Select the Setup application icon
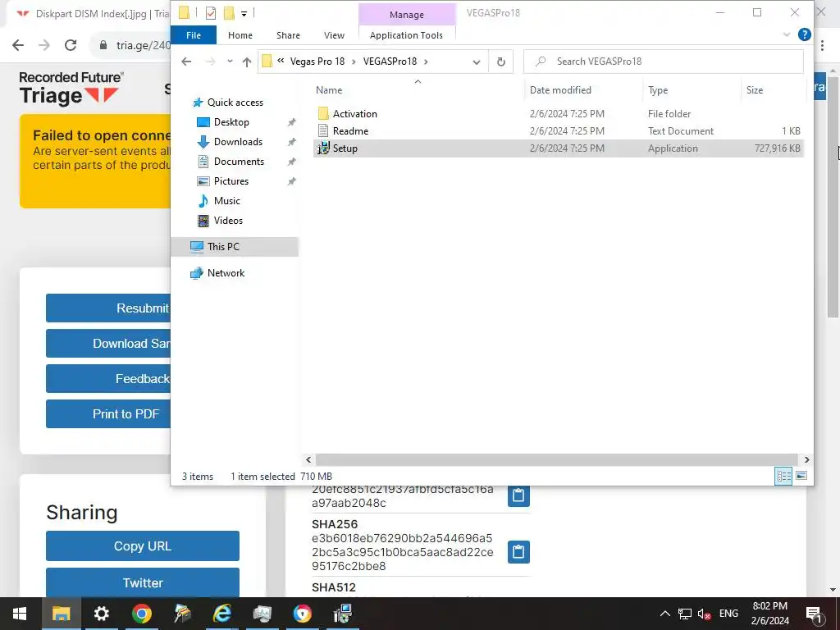Viewport: 840px width, 630px height. coord(323,148)
